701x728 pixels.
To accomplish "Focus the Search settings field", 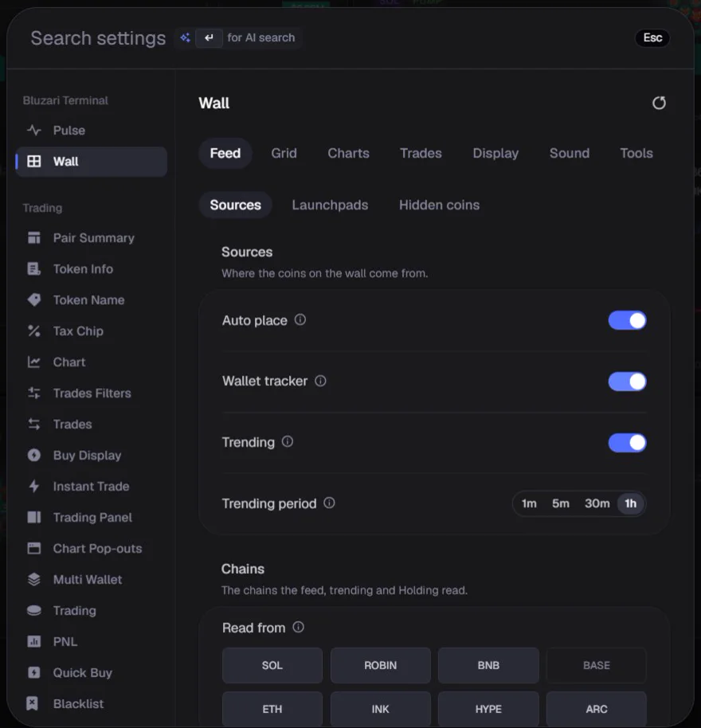I will tap(98, 38).
